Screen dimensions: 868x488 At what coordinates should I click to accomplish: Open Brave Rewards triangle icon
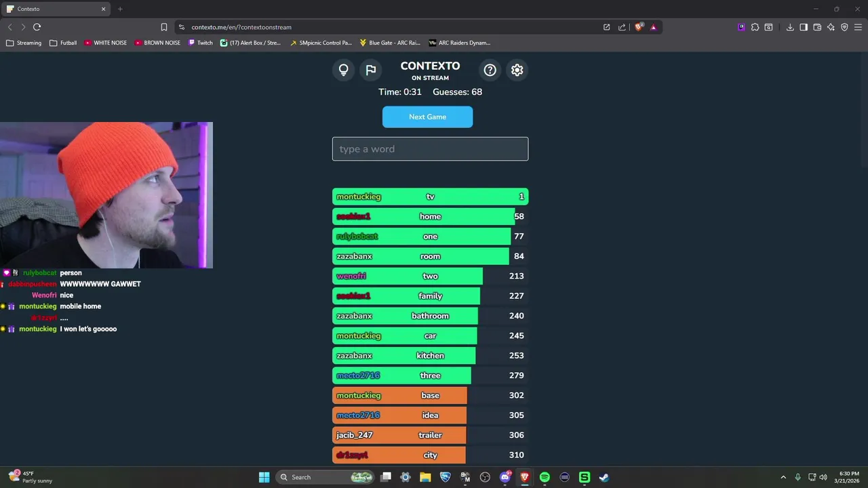[654, 27]
